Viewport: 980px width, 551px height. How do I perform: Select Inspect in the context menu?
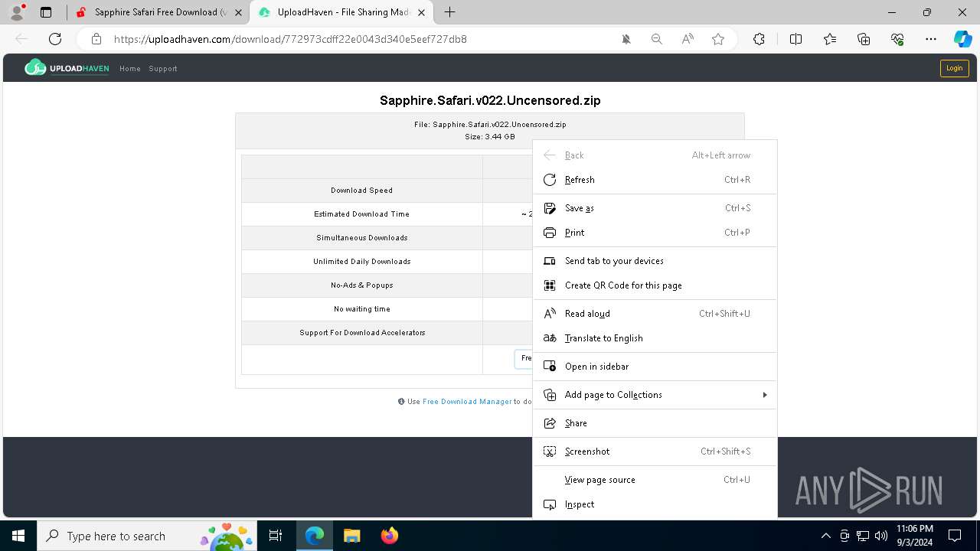click(655, 504)
